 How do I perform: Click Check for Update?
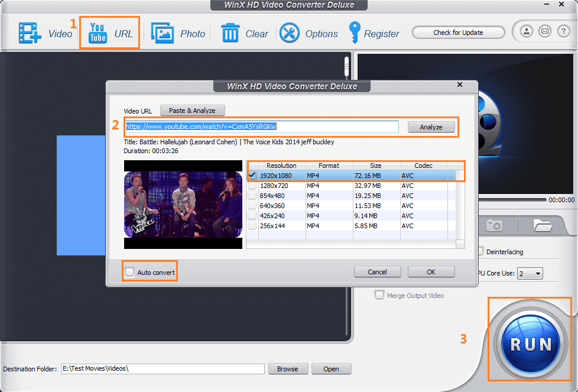pyautogui.click(x=458, y=33)
